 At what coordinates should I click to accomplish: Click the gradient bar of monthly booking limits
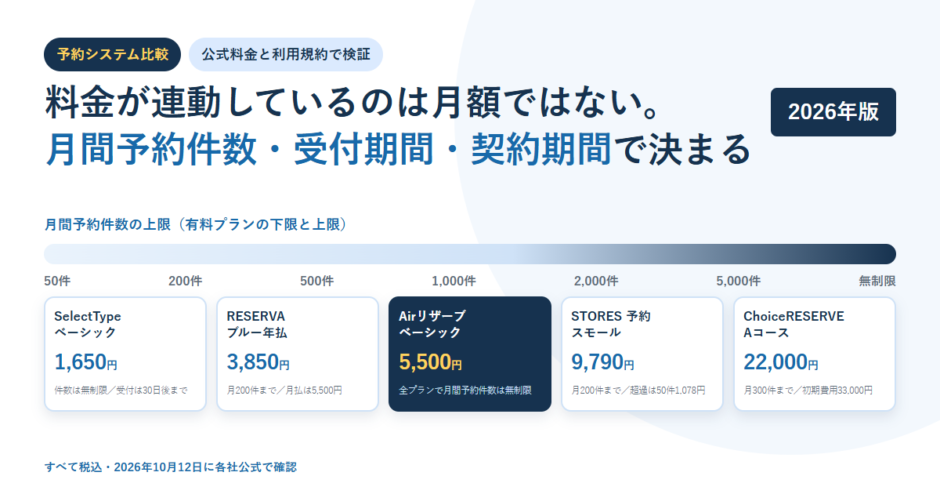(x=470, y=254)
